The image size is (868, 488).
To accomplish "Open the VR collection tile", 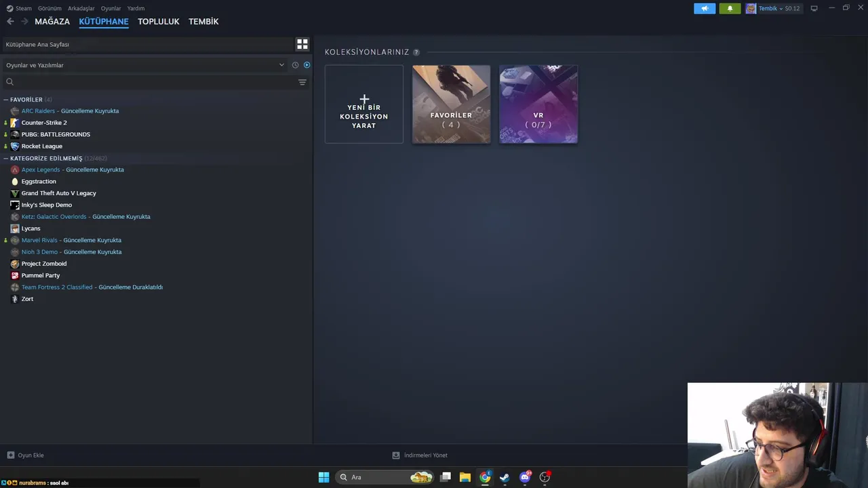I will coord(538,104).
